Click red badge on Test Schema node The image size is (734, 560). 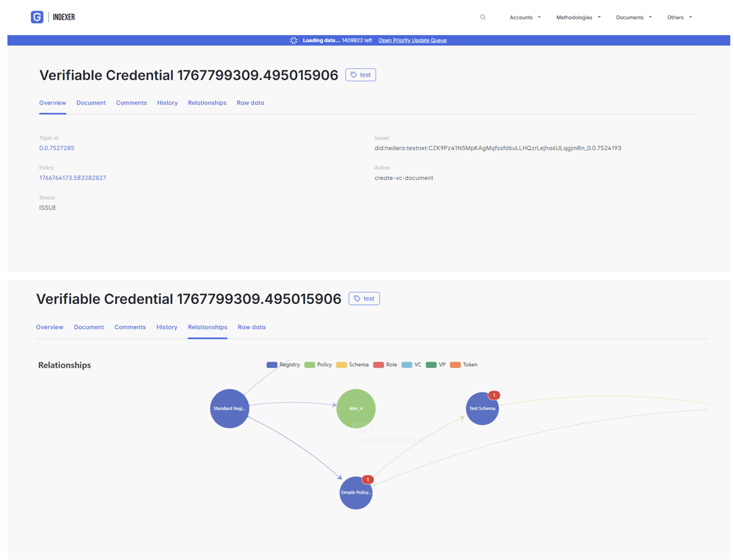click(x=494, y=395)
